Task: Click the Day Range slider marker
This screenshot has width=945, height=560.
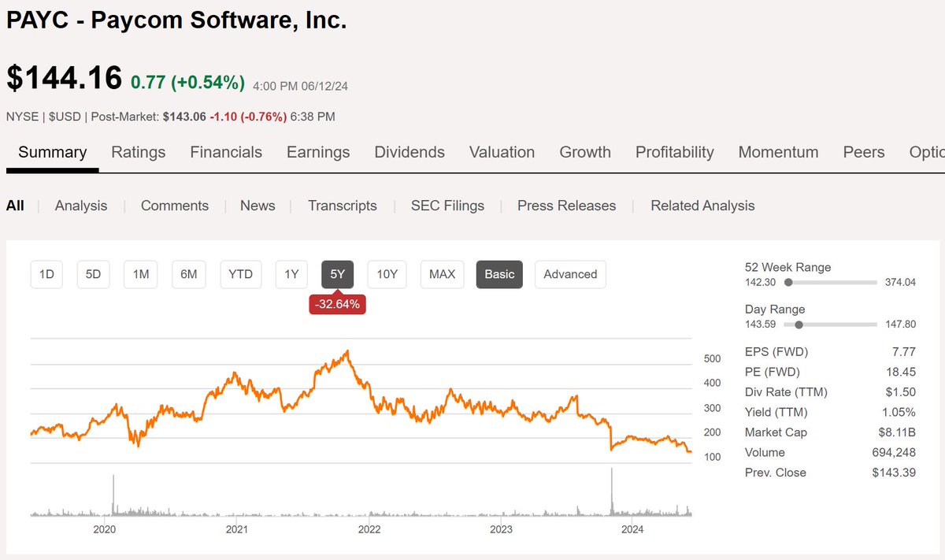Action: [x=799, y=324]
